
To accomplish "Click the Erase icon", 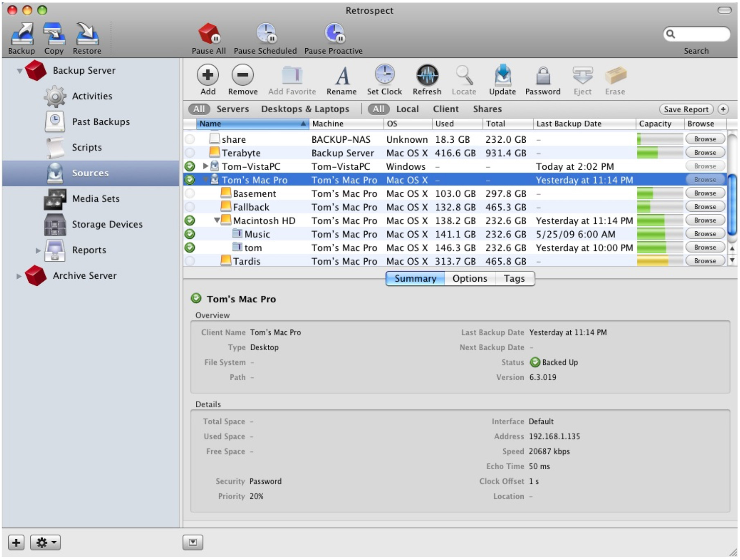I will (x=615, y=76).
